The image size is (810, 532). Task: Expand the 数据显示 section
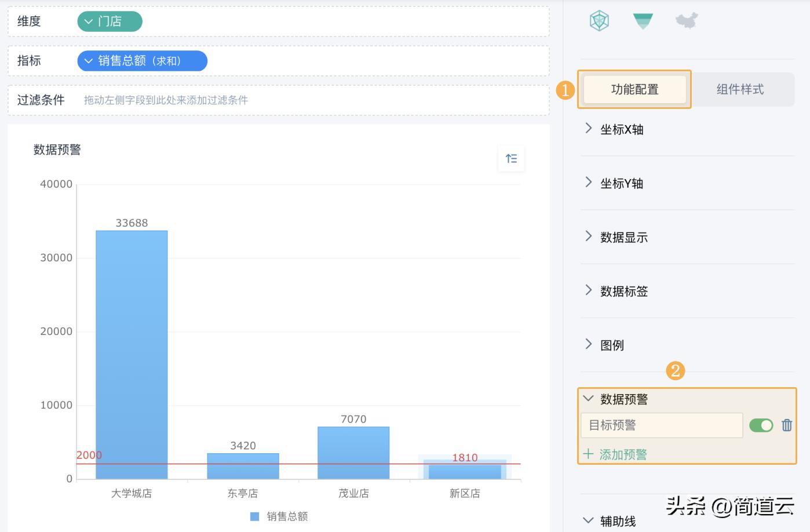(x=589, y=236)
